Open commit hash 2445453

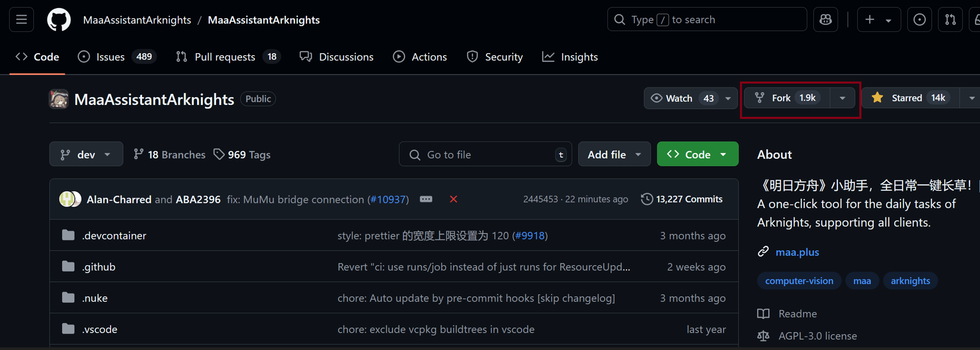[x=540, y=199]
